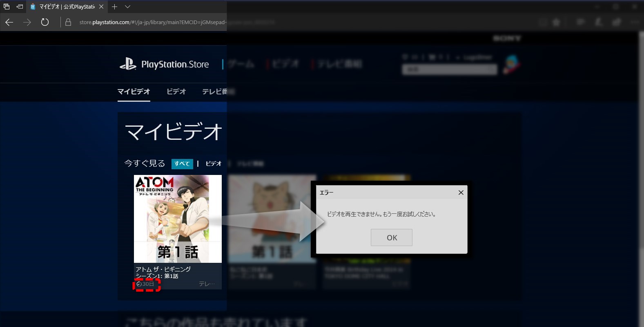The width and height of the screenshot is (644, 327).
Task: Click the browser back arrow
Action: tap(9, 22)
